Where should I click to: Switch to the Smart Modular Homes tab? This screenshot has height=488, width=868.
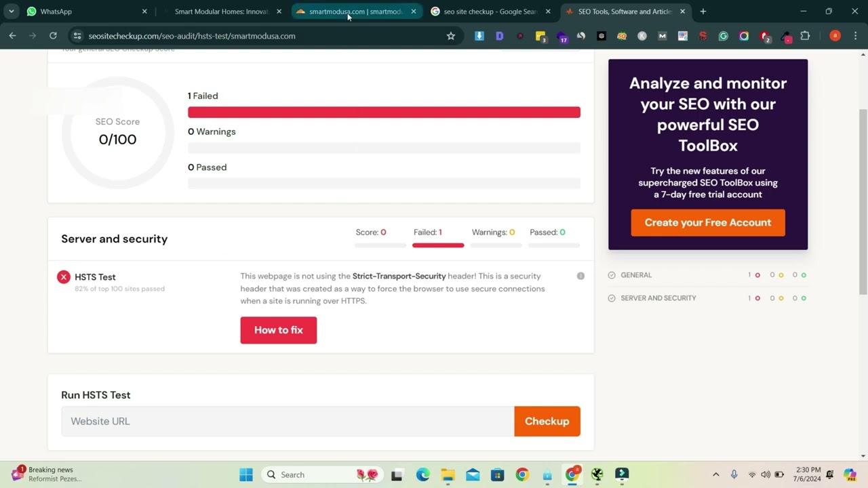point(222,12)
